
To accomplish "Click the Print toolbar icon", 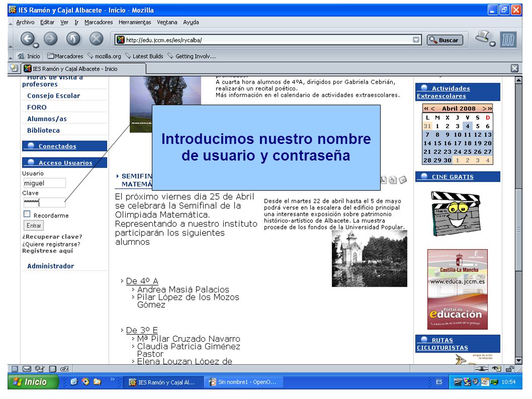I will pos(482,37).
